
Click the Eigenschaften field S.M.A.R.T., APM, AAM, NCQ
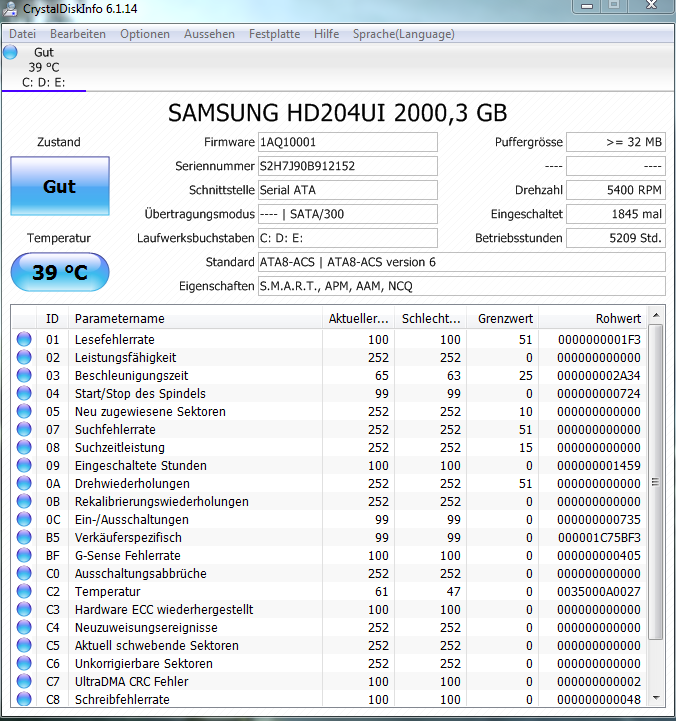tap(462, 286)
